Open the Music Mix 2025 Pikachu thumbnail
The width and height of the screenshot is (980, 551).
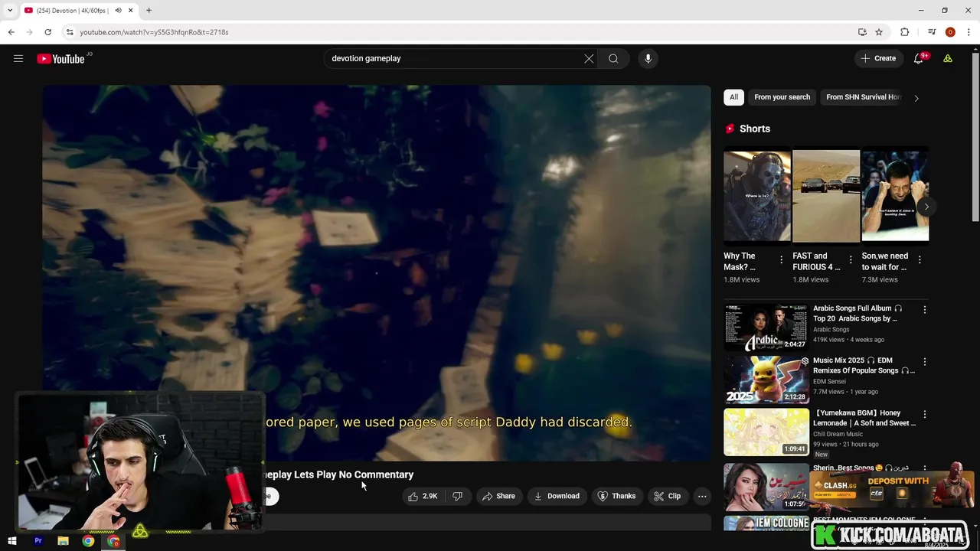(x=766, y=380)
